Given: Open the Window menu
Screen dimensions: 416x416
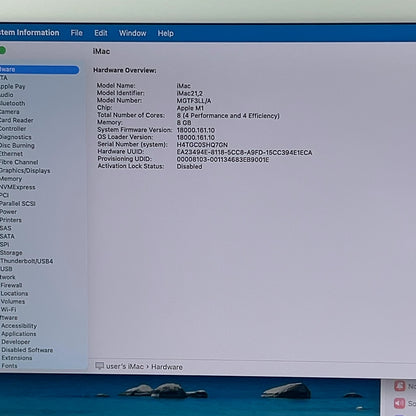Looking at the screenshot, I should point(133,33).
